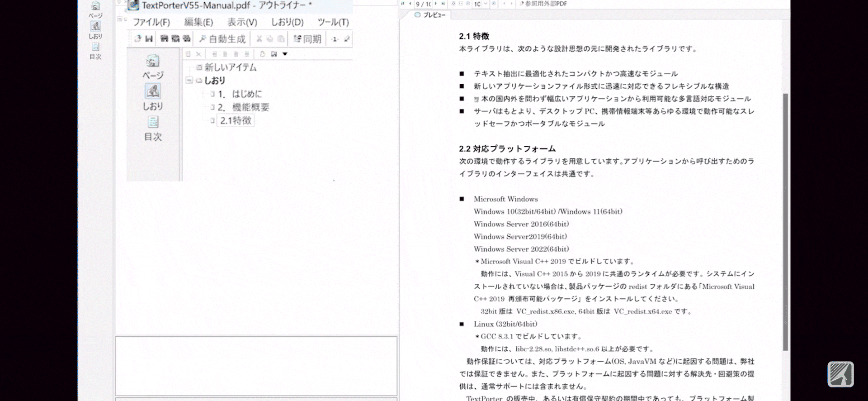Click the save icon in the toolbar
This screenshot has width=868, height=401.
[149, 39]
